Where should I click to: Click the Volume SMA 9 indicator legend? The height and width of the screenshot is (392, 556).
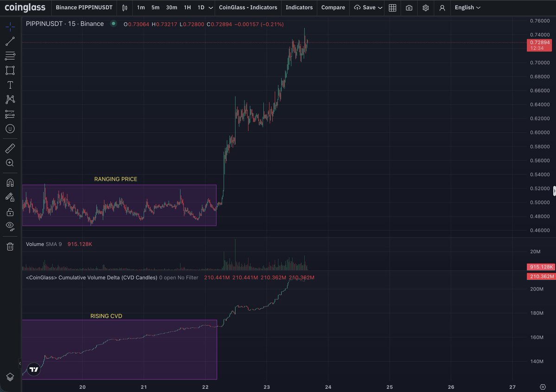44,244
